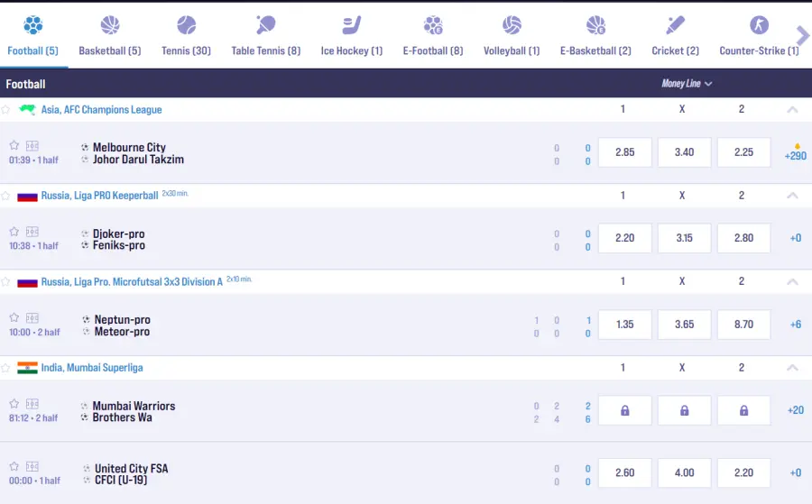The width and height of the screenshot is (812, 504).
Task: Expand +6 markets for Neptun-pro match
Action: [796, 325]
